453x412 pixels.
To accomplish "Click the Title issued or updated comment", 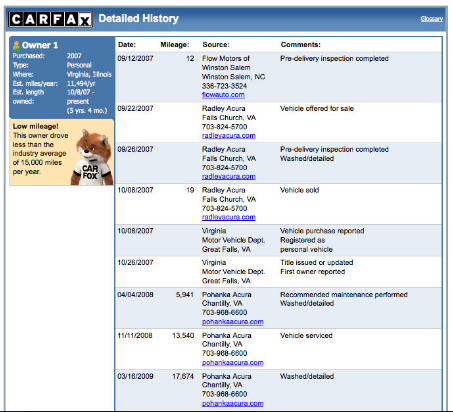I will coord(316,262).
